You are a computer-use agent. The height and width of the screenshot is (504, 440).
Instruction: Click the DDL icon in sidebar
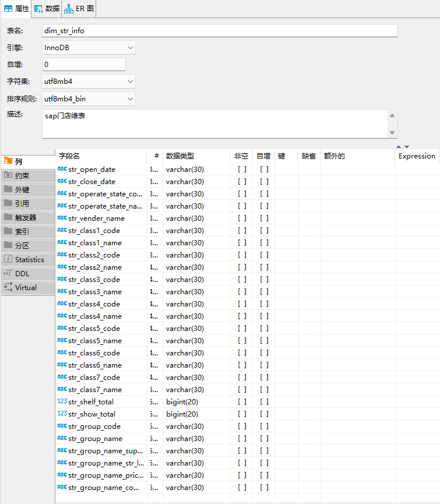8,273
